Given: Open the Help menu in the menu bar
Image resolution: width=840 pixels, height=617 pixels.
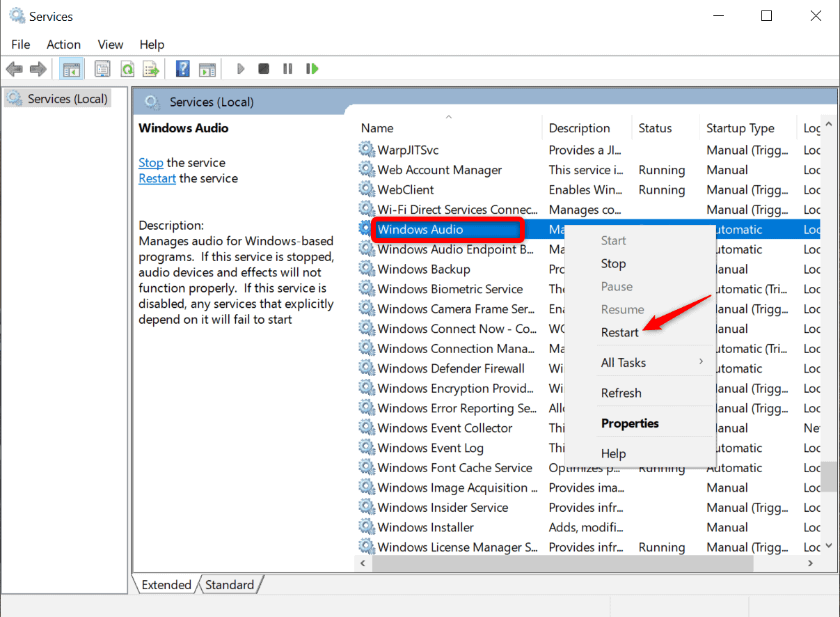Looking at the screenshot, I should 152,44.
